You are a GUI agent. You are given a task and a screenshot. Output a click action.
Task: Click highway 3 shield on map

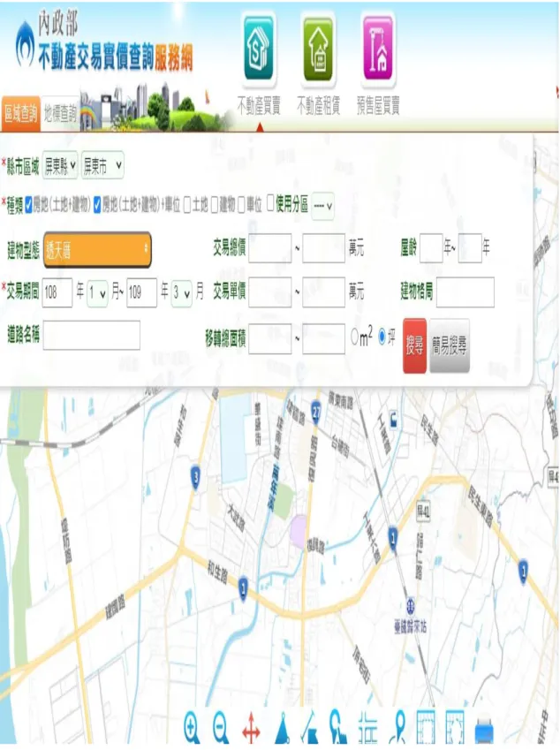point(195,477)
